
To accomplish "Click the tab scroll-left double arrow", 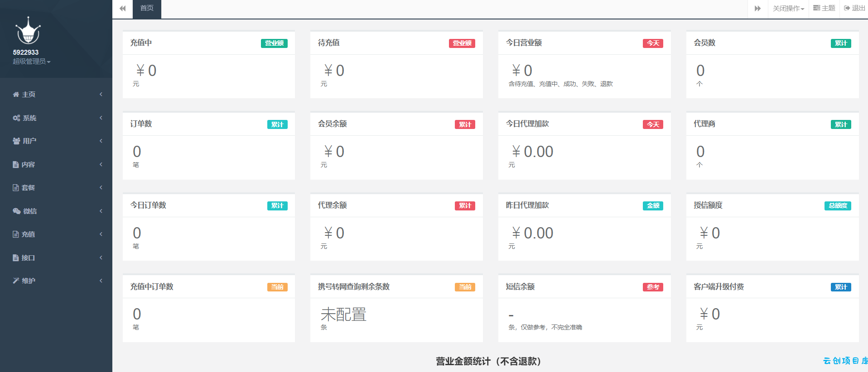I will tap(122, 9).
